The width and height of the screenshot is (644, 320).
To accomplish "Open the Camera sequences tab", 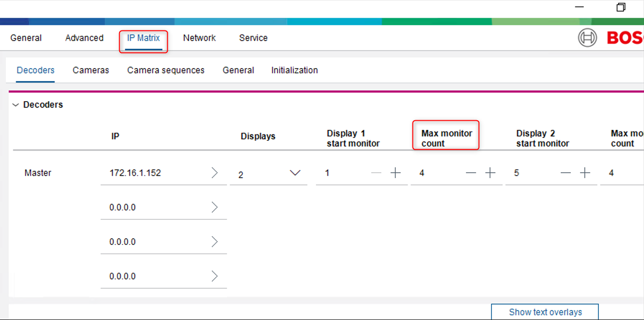I will (166, 70).
